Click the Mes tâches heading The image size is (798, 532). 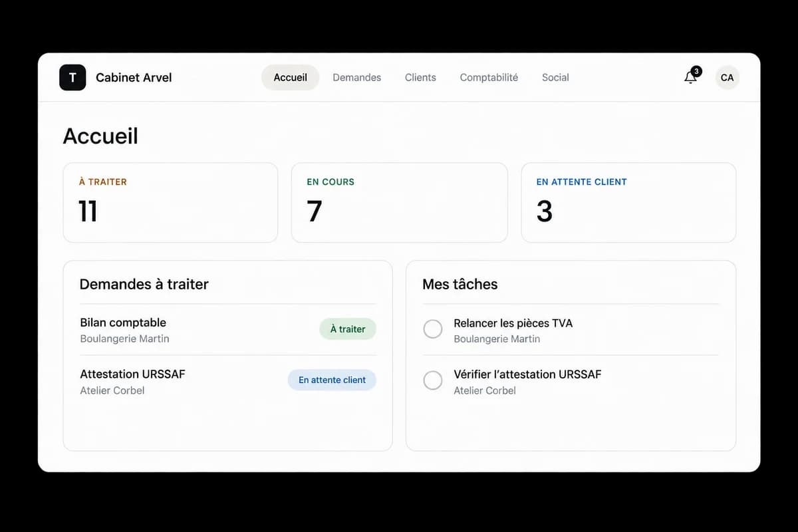(460, 284)
